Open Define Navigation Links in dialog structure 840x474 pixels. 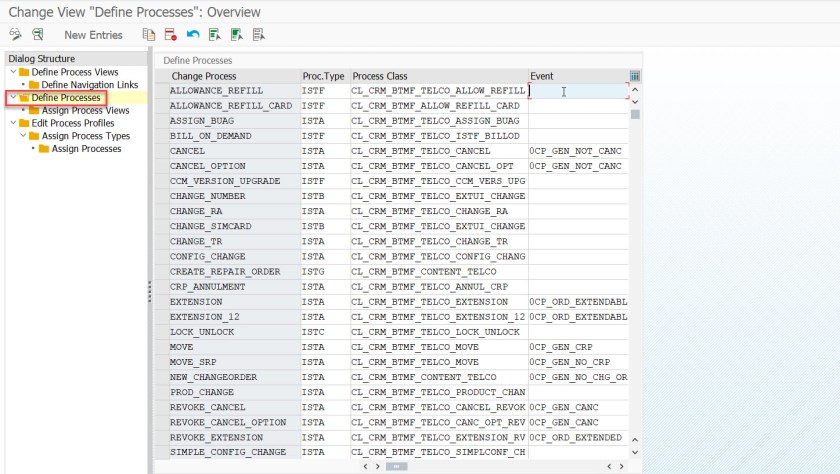coord(89,85)
